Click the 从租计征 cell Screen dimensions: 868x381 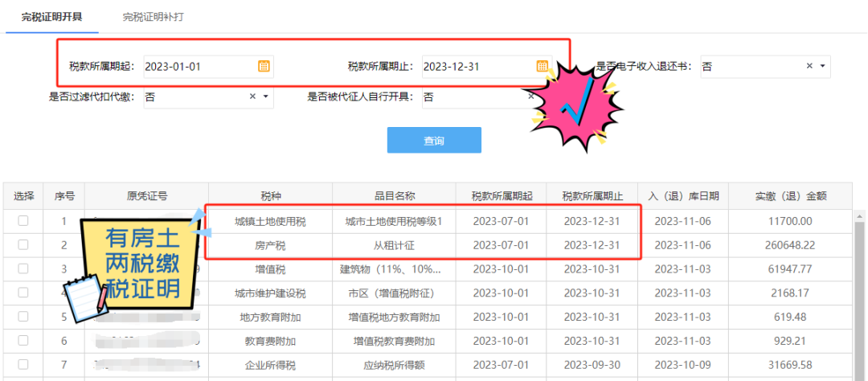[x=394, y=245]
